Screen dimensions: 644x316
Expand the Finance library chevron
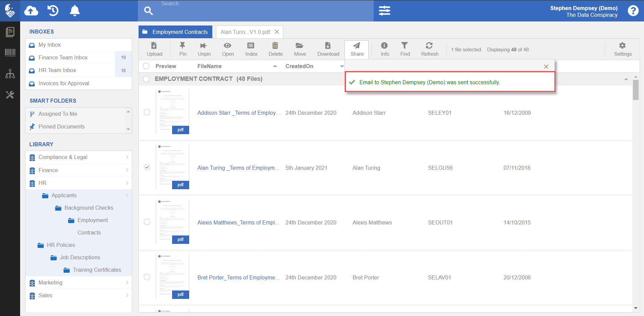coord(127,170)
